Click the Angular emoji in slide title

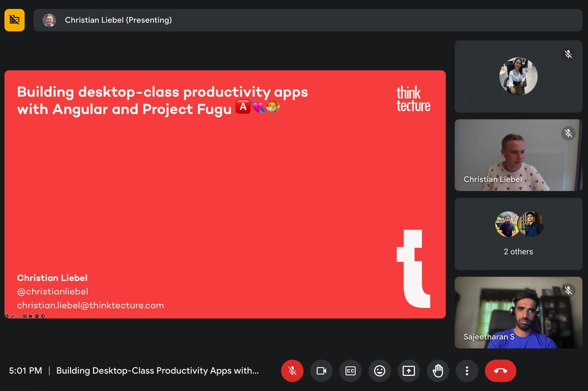[243, 107]
